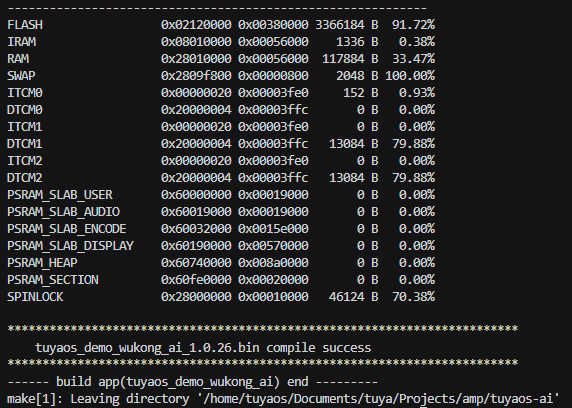Click the 'compile success' text
The image size is (572, 408).
(319, 348)
